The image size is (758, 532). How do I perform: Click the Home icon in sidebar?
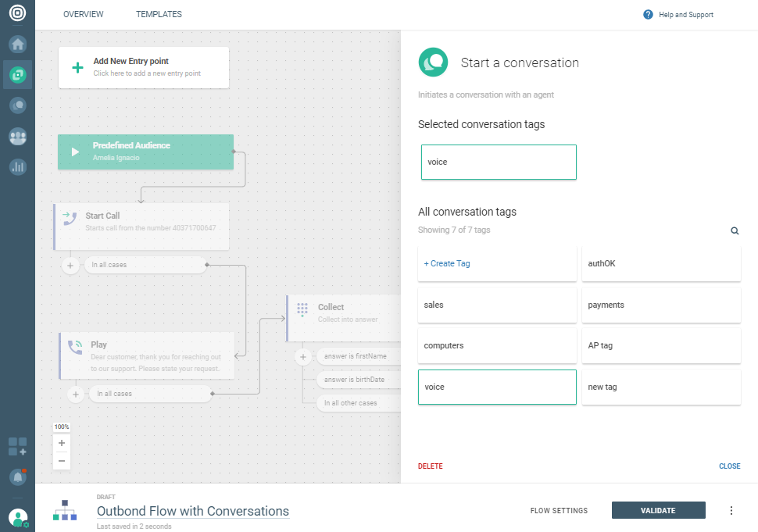tap(17, 44)
